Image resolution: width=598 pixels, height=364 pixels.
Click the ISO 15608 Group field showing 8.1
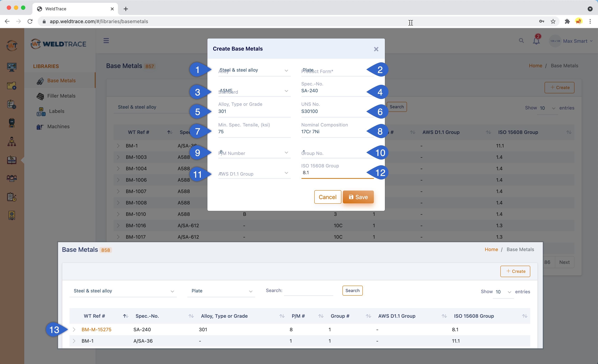[x=337, y=173]
